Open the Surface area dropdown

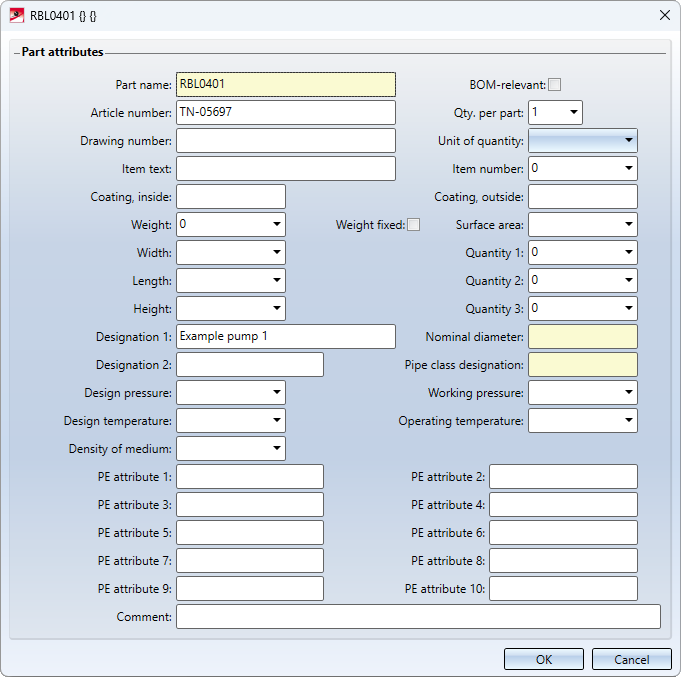(x=628, y=225)
